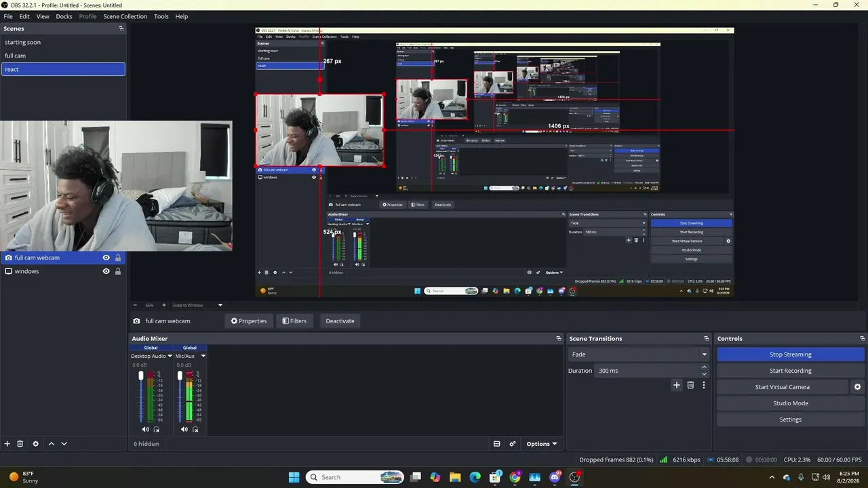Open Task View from the taskbar

[416, 477]
